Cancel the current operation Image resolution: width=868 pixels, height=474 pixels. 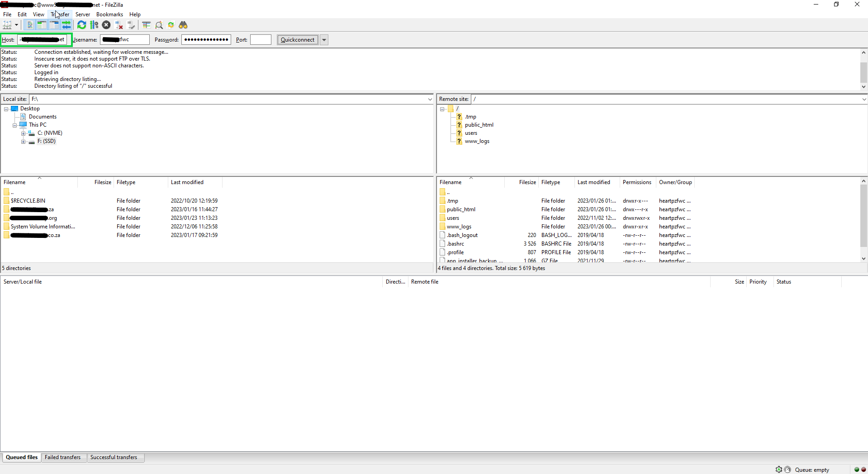106,25
